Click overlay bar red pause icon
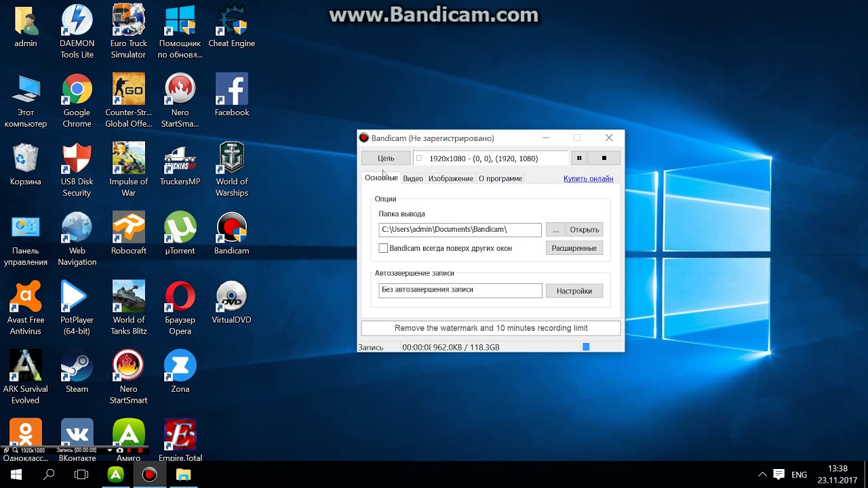The height and width of the screenshot is (488, 868). 131,450
